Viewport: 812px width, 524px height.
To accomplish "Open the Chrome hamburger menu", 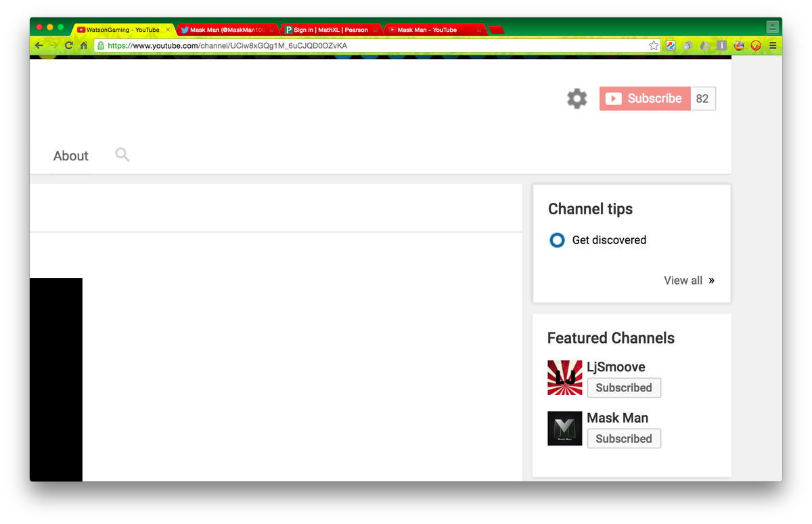I will tap(773, 46).
